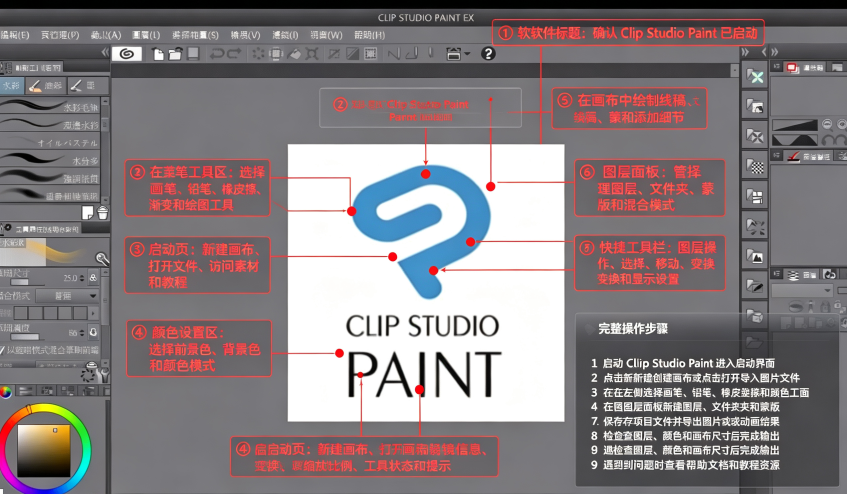Open the Help (H) menu
The height and width of the screenshot is (494, 847).
(x=369, y=35)
